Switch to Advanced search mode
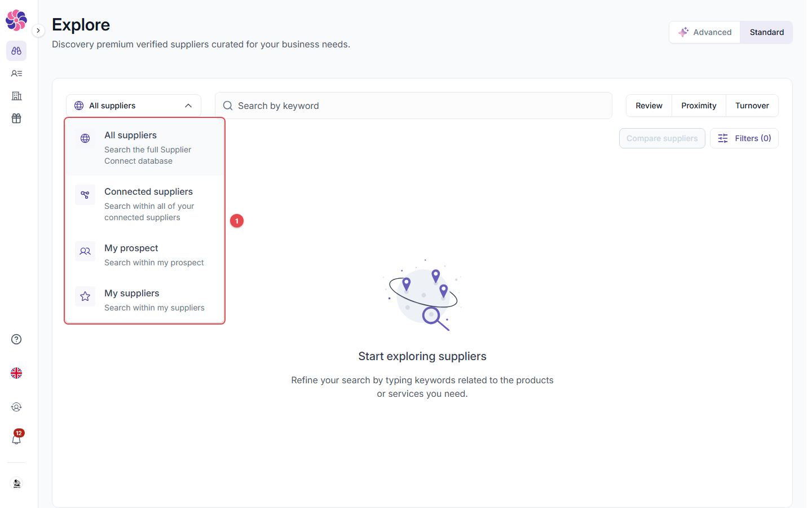The image size is (812, 508). [x=705, y=32]
